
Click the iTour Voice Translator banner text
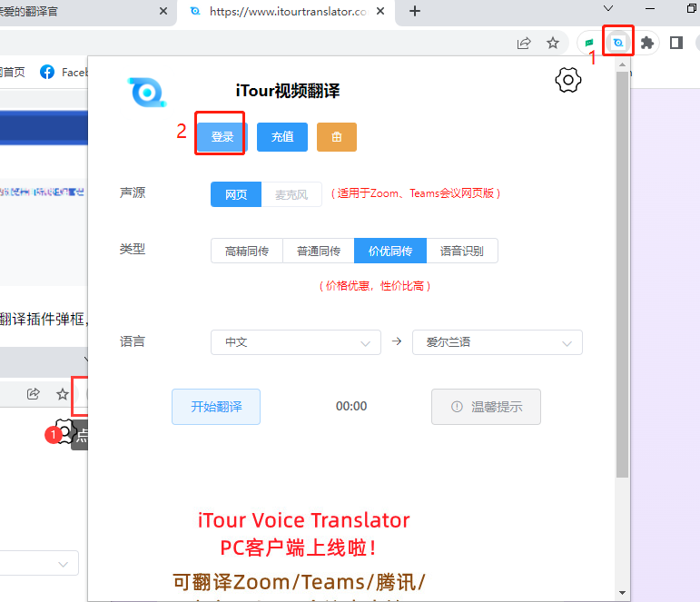[304, 520]
